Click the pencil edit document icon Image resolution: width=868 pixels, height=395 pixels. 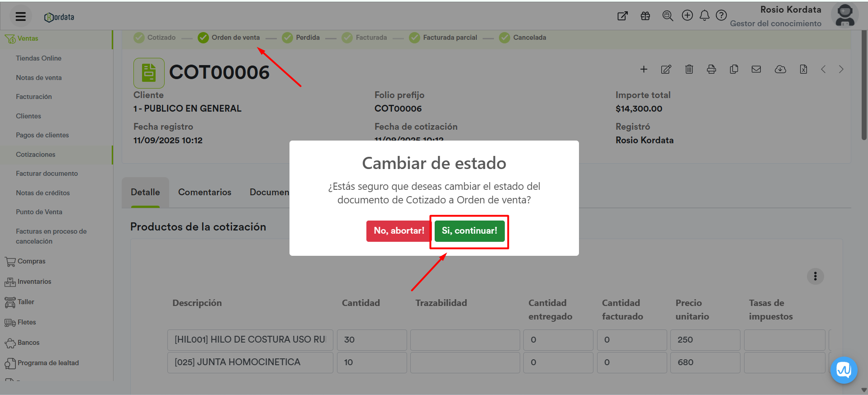point(666,69)
